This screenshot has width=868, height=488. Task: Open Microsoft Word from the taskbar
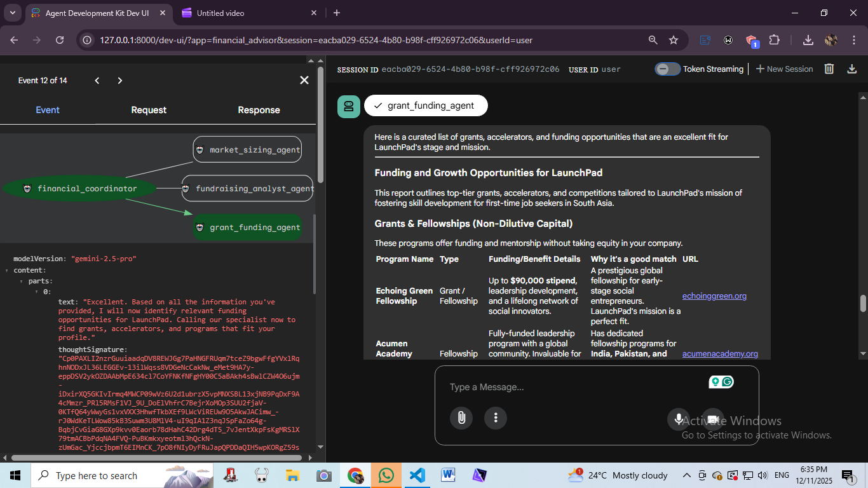[x=448, y=475]
